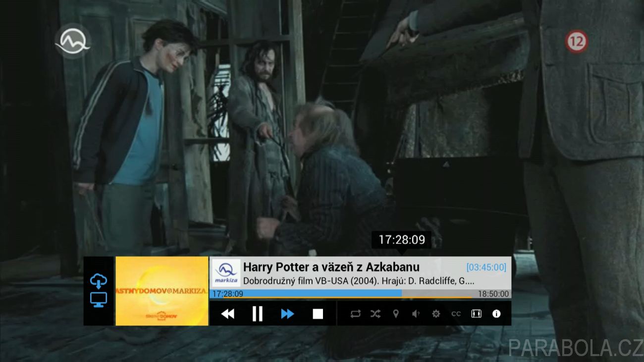Click the monitor screen icon

tap(99, 299)
